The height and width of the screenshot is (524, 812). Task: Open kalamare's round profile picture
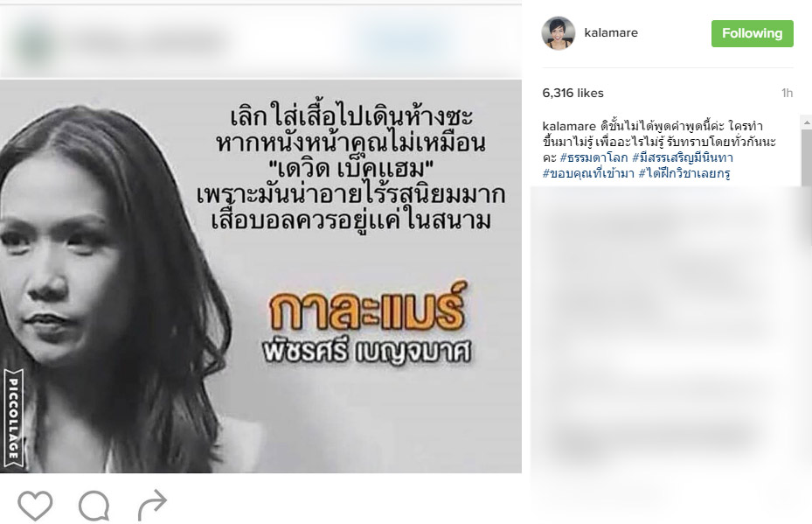[559, 32]
